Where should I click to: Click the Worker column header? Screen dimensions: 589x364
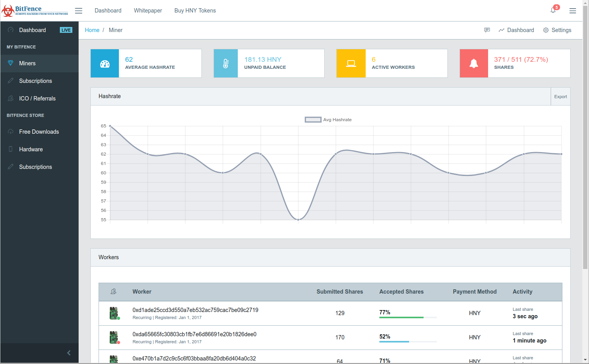point(142,292)
